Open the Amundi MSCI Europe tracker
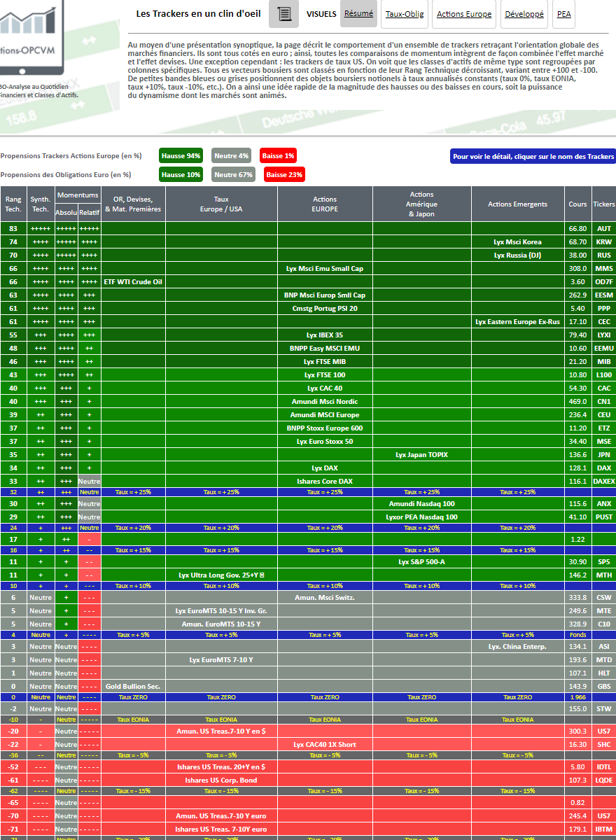The height and width of the screenshot is (840, 616). point(325,414)
